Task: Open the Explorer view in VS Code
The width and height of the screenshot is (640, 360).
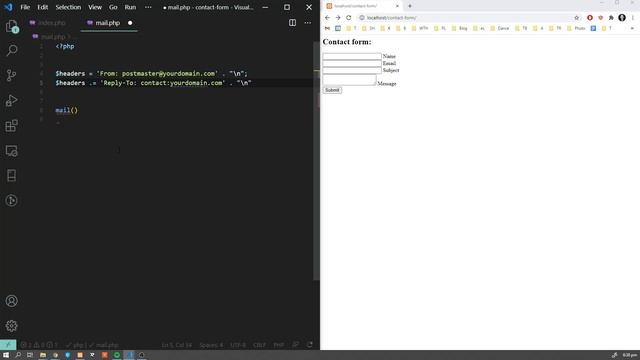Action: click(11, 27)
